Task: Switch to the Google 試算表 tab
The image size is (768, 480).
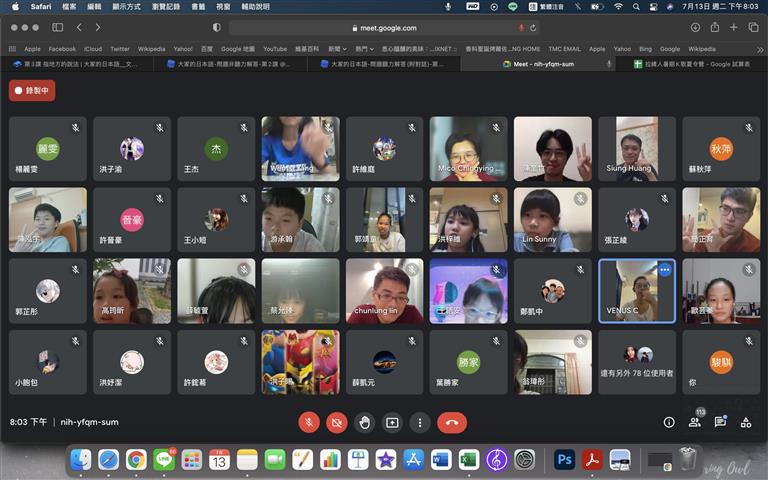Action: coord(692,64)
